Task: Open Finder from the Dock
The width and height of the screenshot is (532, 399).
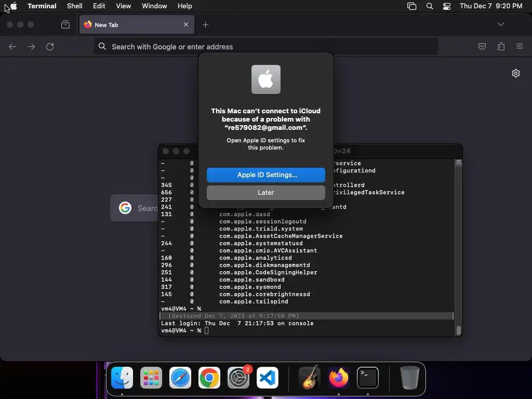Action: coord(122,378)
